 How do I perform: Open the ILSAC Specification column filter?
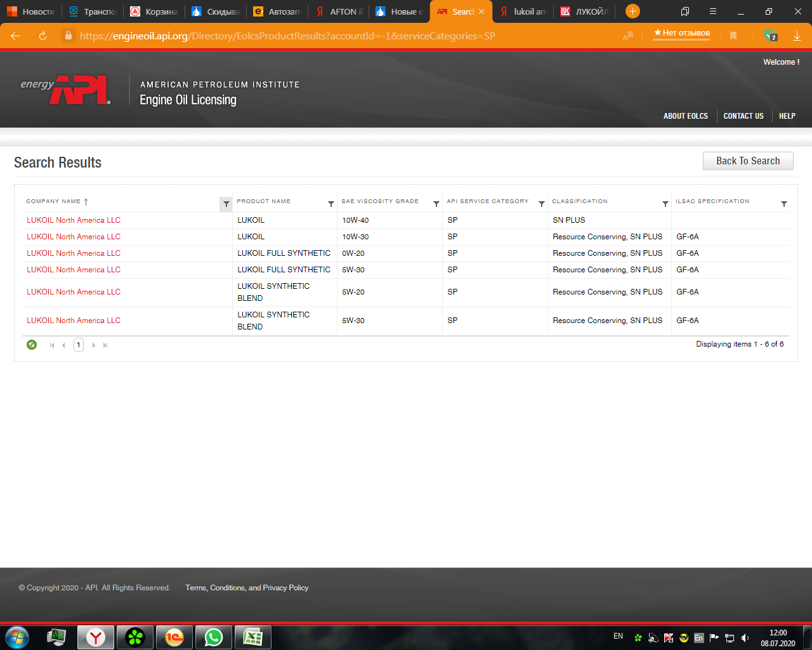pyautogui.click(x=784, y=204)
